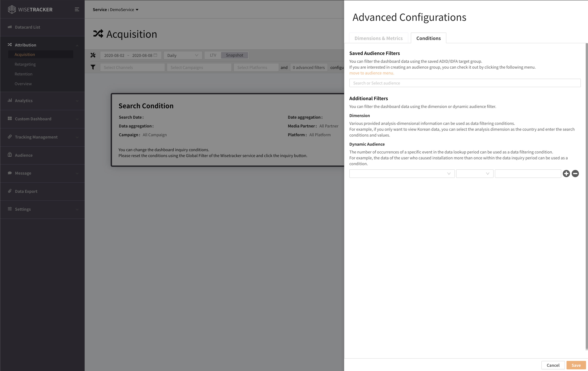Click the hamburger menu icon in sidebar header
The height and width of the screenshot is (371, 588).
[x=77, y=10]
